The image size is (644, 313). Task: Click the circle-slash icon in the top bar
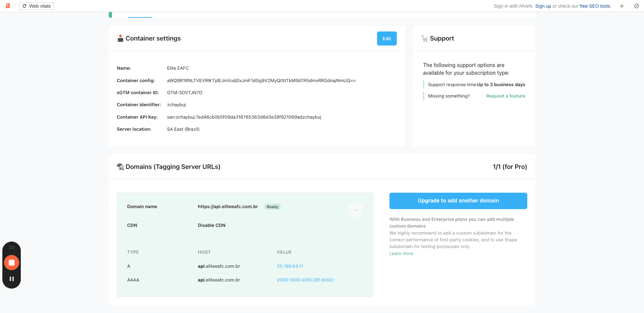[x=636, y=6]
